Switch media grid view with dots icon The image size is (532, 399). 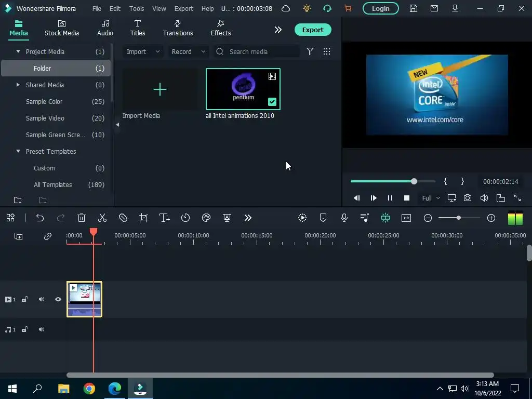(327, 51)
